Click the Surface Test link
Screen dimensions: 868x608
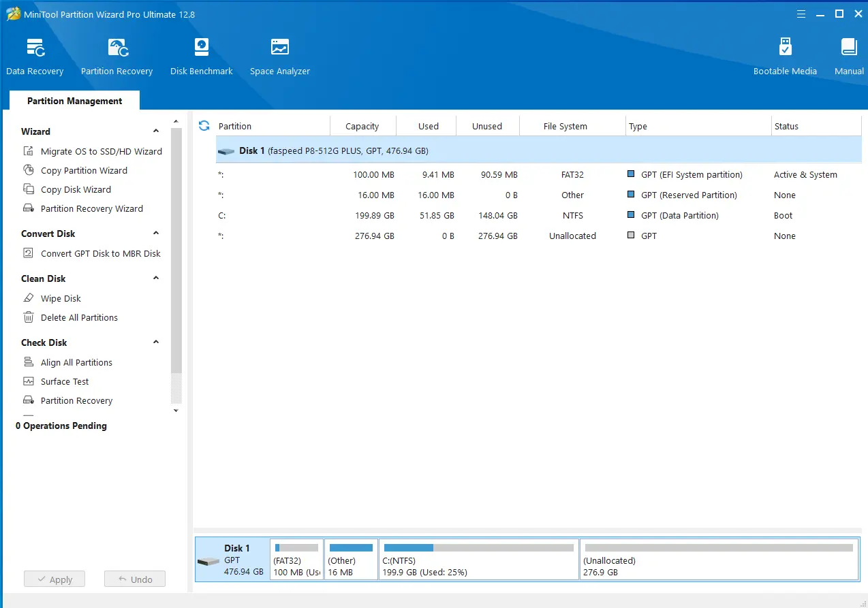point(65,381)
